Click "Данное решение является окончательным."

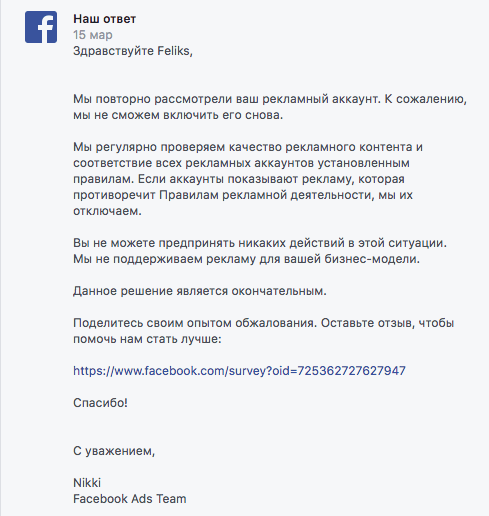200,291
